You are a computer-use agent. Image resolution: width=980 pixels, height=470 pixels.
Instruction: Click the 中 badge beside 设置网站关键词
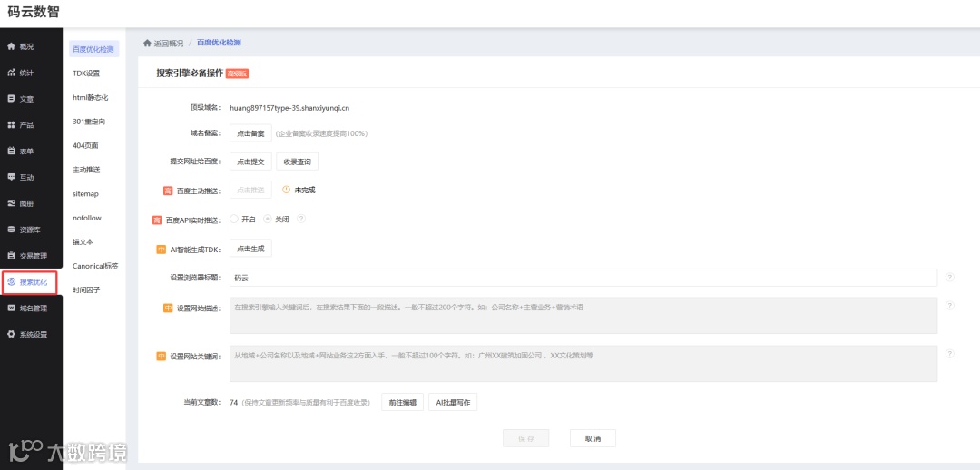click(x=162, y=357)
